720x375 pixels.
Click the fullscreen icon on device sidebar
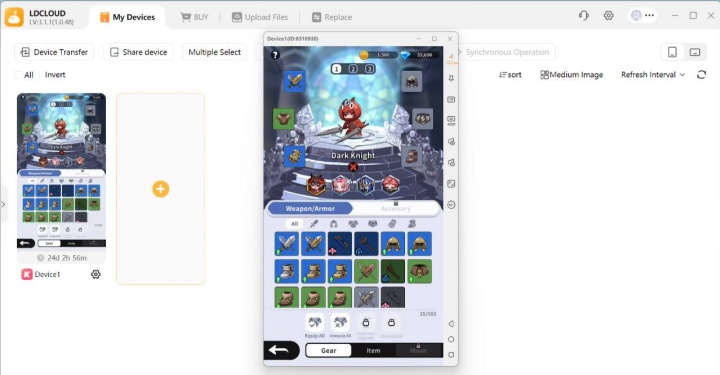coord(451,184)
